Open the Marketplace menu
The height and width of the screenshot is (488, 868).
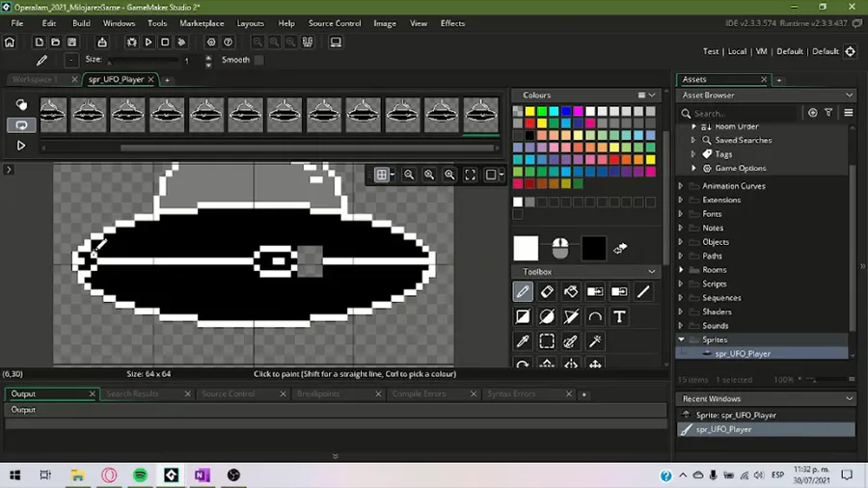(202, 23)
